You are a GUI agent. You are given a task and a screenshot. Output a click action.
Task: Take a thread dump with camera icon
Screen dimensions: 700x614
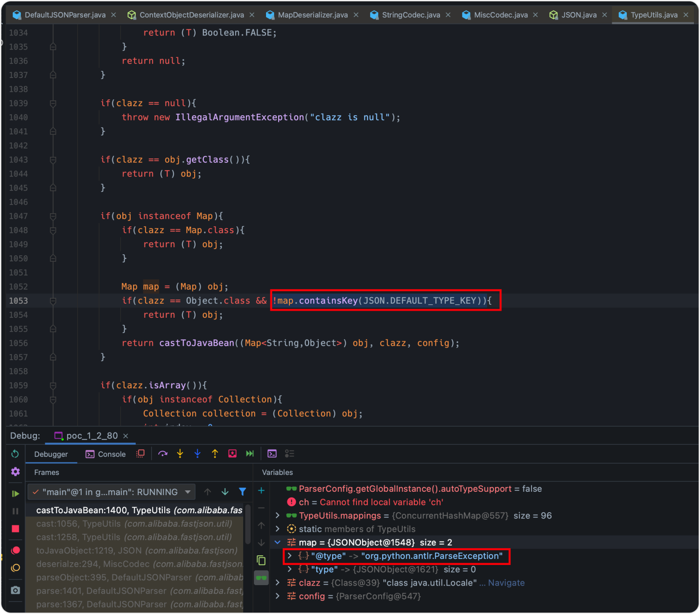click(x=15, y=590)
